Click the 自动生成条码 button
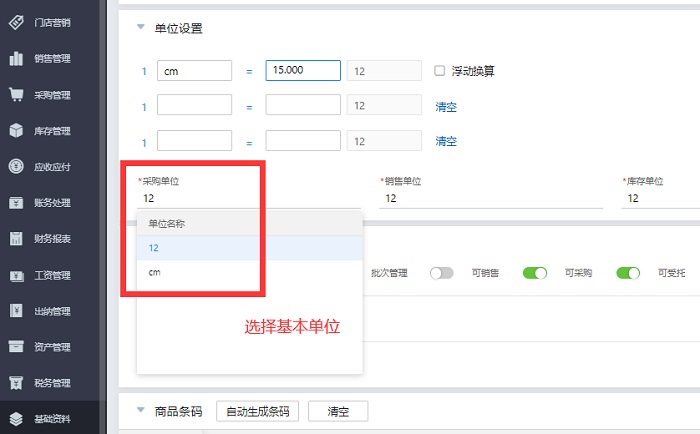 tap(257, 411)
